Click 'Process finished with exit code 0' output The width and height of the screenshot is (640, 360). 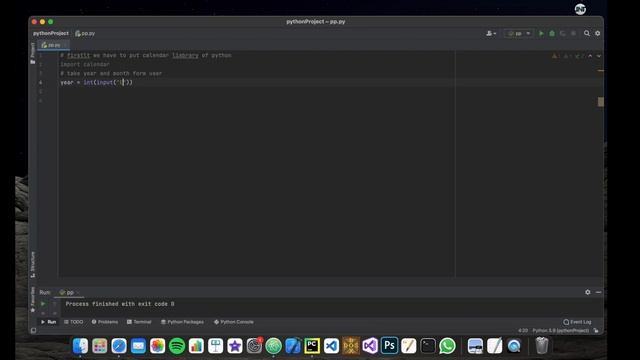pos(120,304)
